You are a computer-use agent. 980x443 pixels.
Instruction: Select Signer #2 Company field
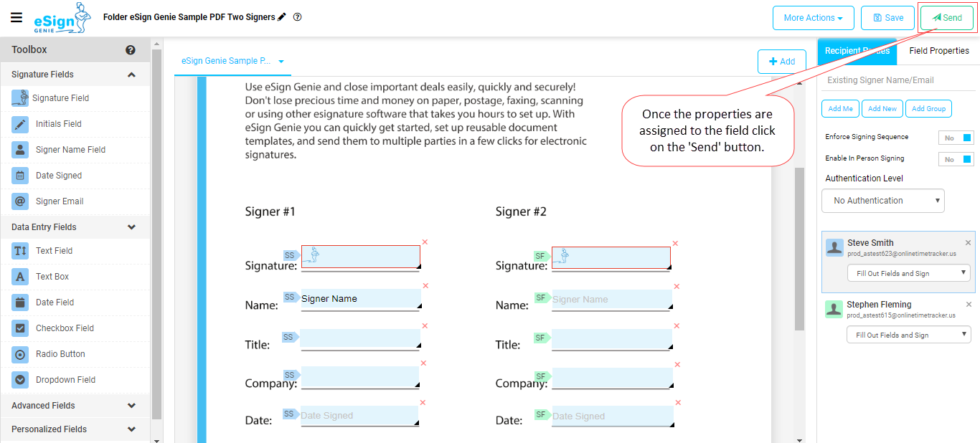coord(613,378)
